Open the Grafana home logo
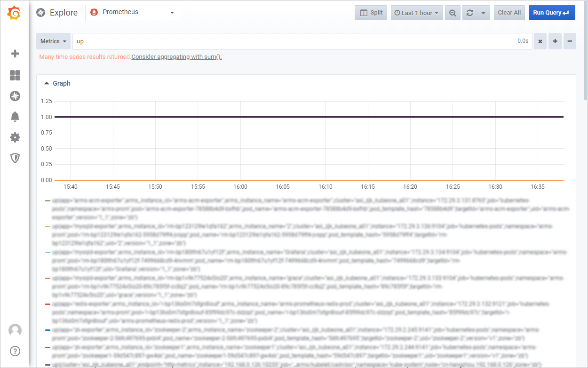 pos(15,13)
